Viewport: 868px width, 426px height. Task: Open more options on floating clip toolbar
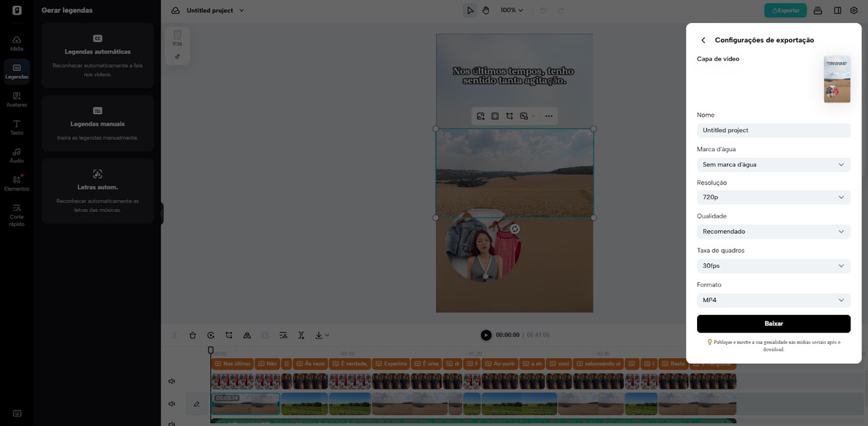549,116
